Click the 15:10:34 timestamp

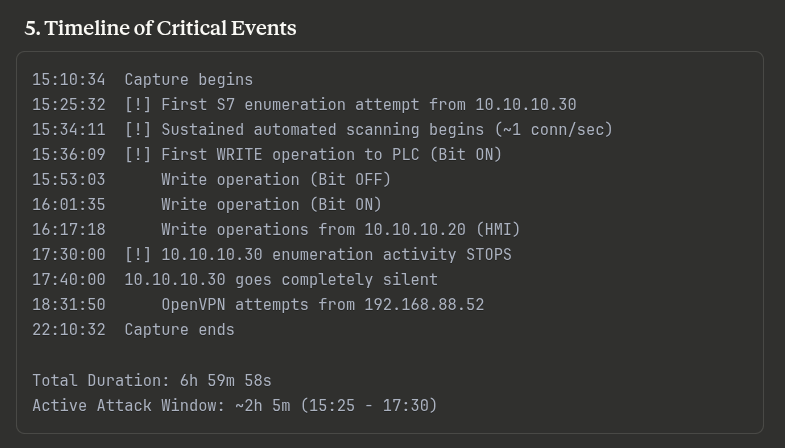tap(68, 80)
